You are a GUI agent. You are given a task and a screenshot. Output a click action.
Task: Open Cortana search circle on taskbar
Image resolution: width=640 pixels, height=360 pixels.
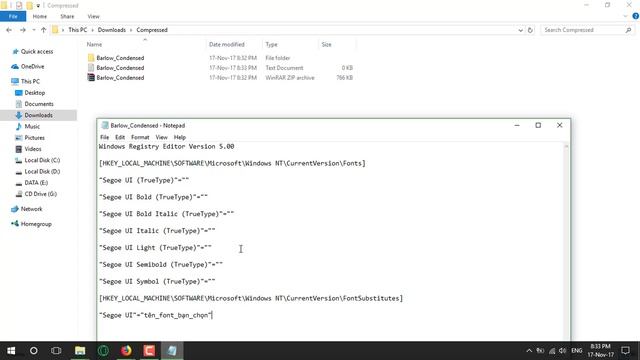[x=33, y=351]
